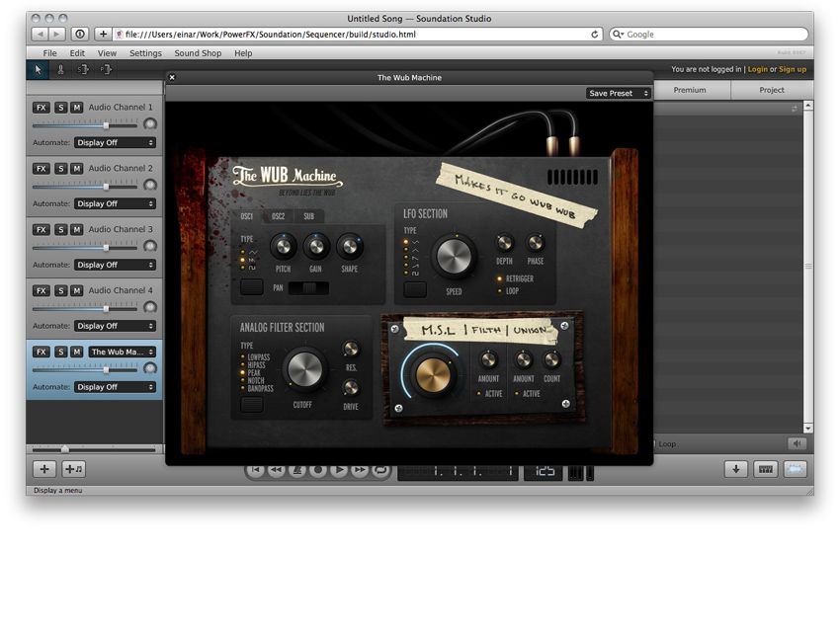Screen dimensions: 840x630
Task: Switch to the SUB oscillator tab
Action: 309,216
